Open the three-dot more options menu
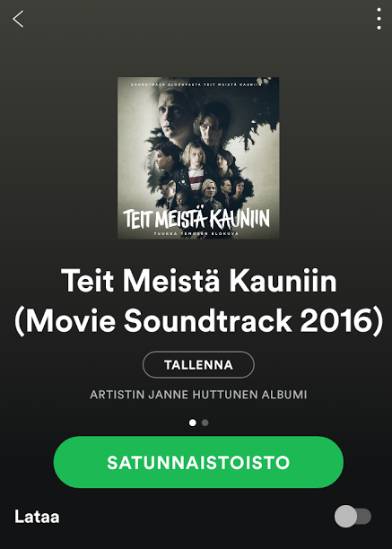The image size is (392, 549). click(379, 19)
